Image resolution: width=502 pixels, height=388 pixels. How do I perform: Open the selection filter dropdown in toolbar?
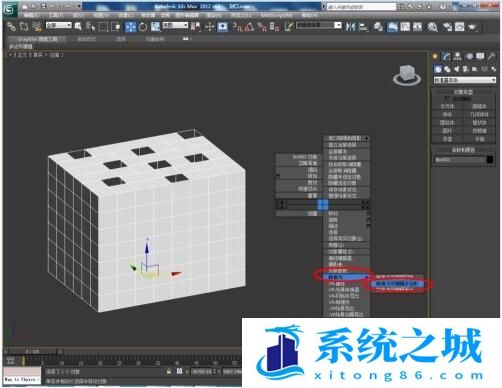click(58, 25)
